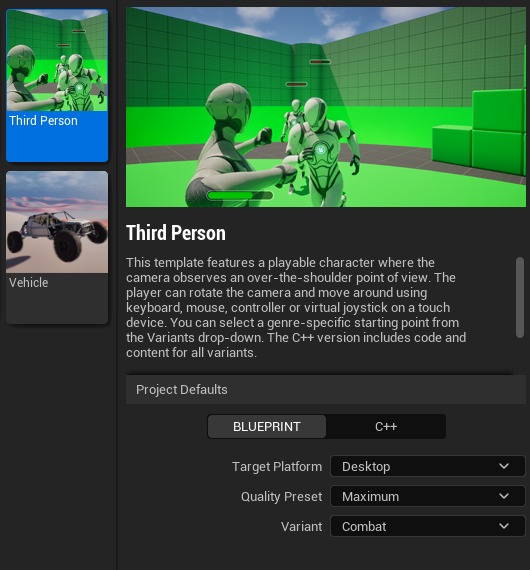Switch project type to C++

click(x=386, y=426)
